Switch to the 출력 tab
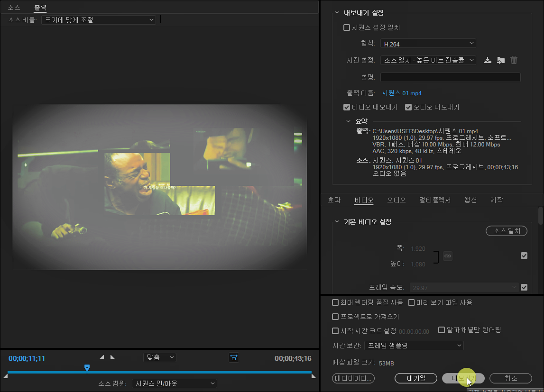Image resolution: width=544 pixels, height=392 pixels. pos(40,7)
